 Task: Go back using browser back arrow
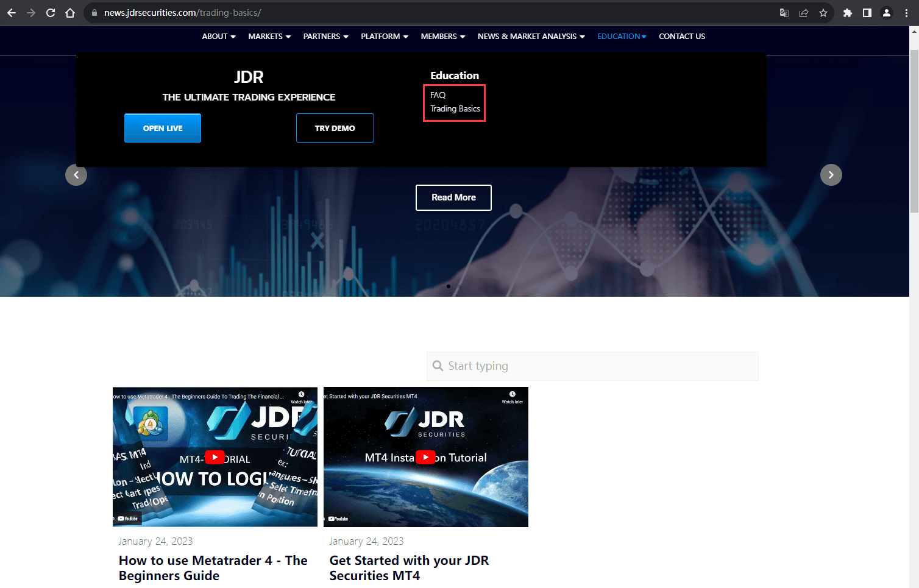pyautogui.click(x=12, y=13)
